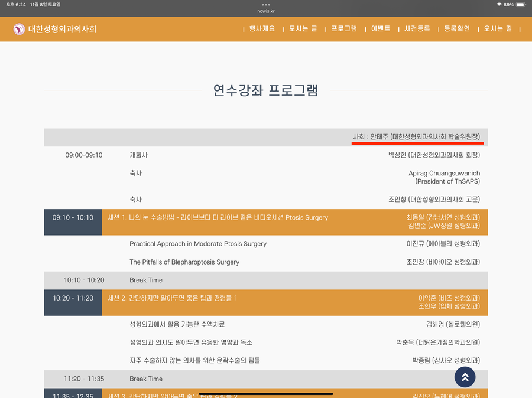532x398 pixels.
Task: Tap the nowis.kr address bar
Action: (266, 11)
